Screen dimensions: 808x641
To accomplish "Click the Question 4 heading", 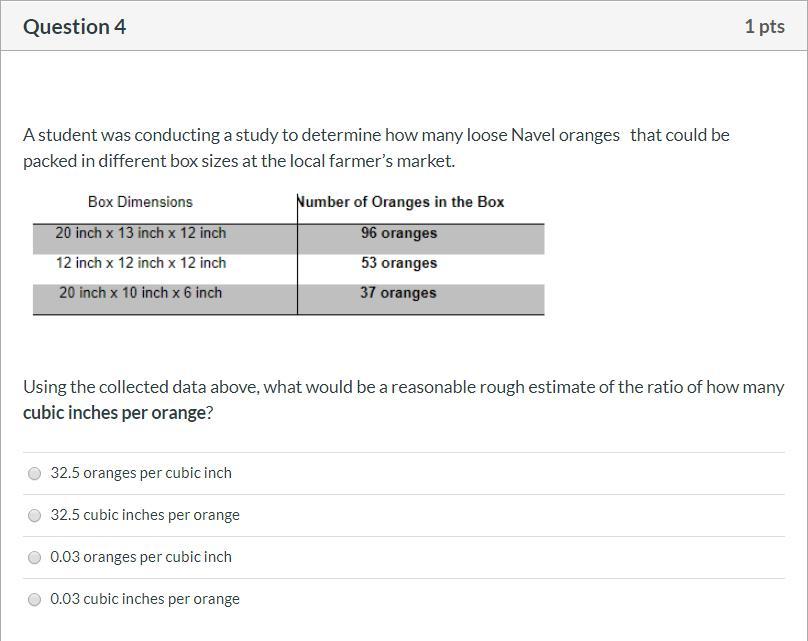I will (x=75, y=27).
